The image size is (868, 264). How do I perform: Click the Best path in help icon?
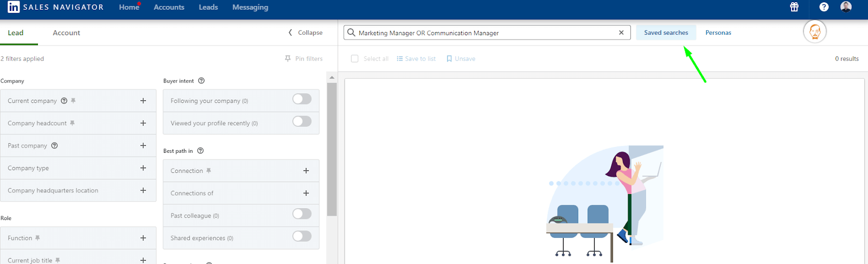click(x=200, y=151)
